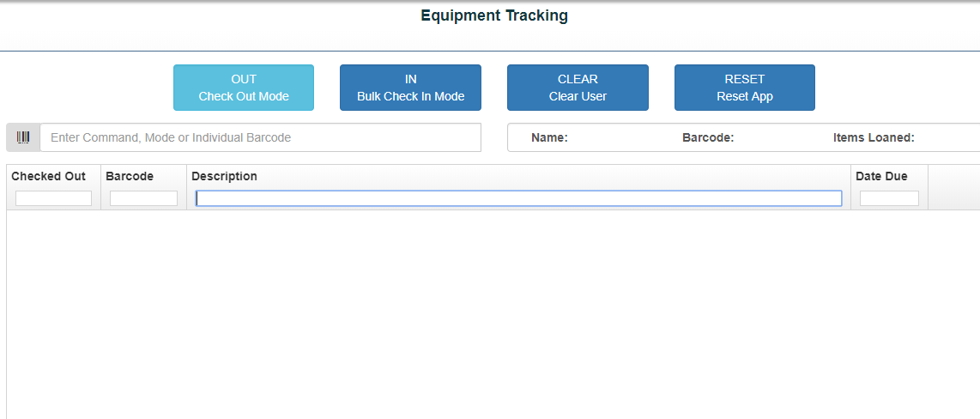The image size is (980, 419).
Task: Click the Name: label in user panel
Action: (549, 137)
